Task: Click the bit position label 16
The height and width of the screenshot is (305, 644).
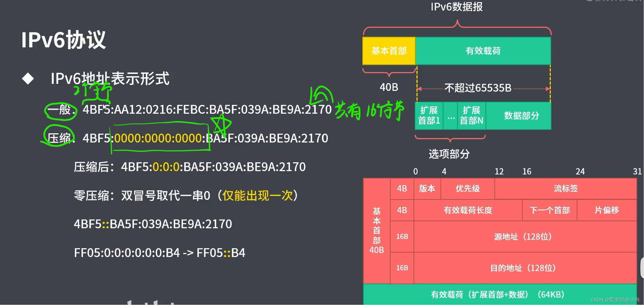Action: 527,171
